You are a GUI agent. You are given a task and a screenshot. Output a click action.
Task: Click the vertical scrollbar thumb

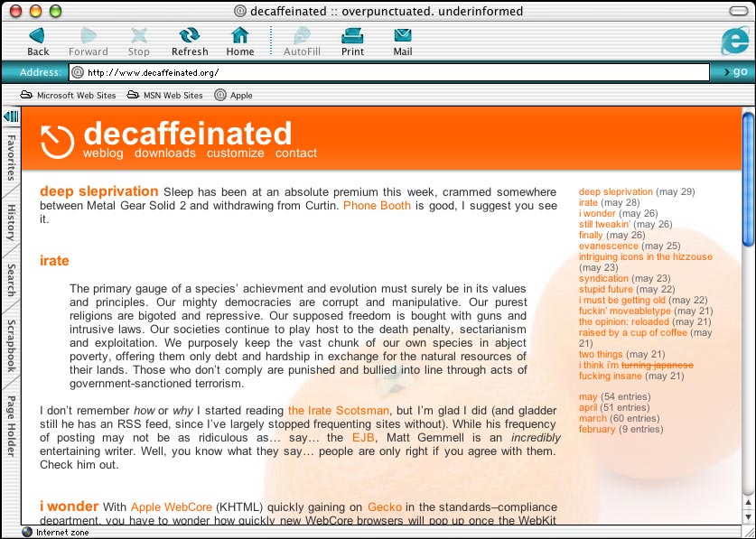[x=748, y=180]
